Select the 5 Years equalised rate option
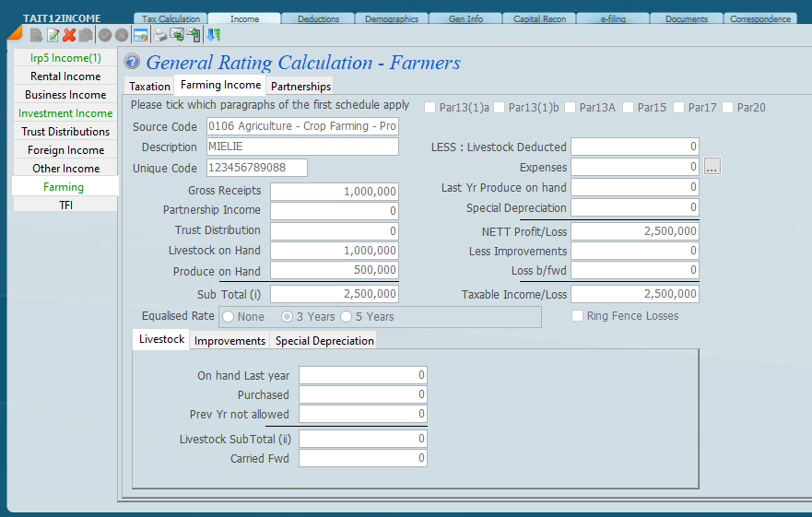The image size is (812, 517). click(x=347, y=317)
